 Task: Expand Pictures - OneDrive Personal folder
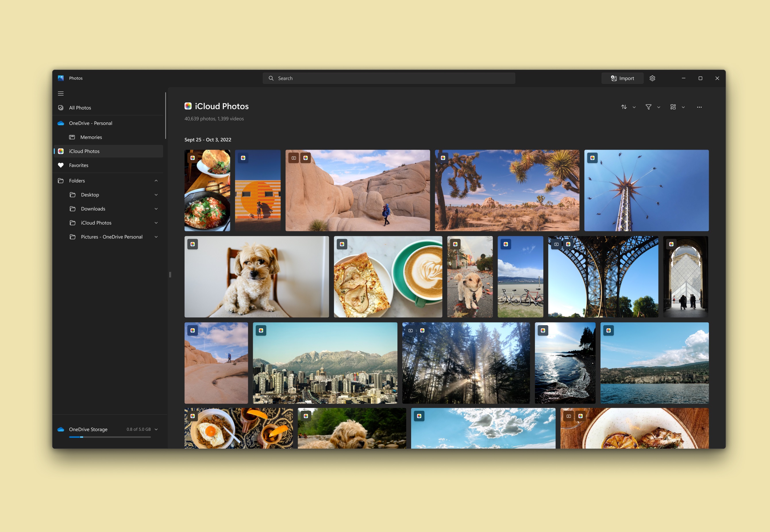[156, 237]
